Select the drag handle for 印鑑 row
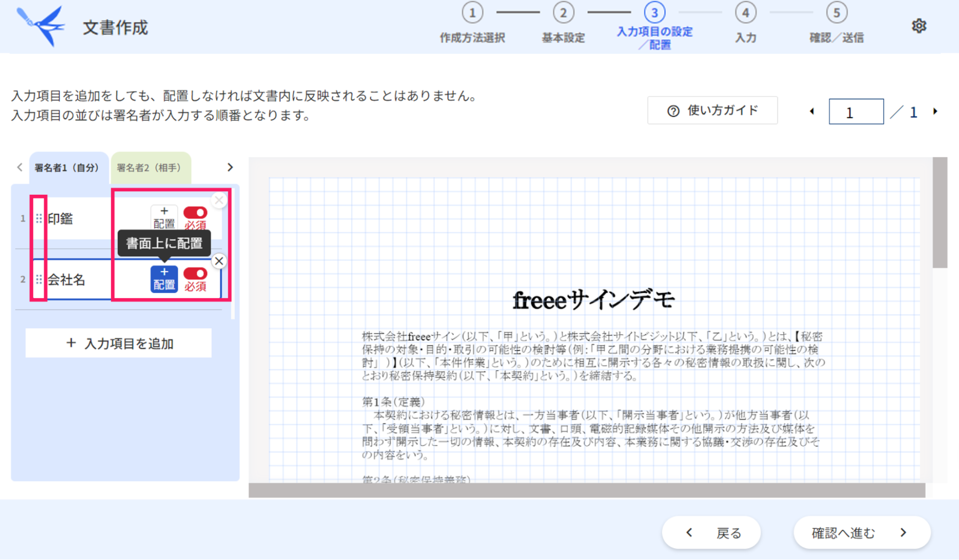Viewport: 959px width, 560px height. [x=39, y=219]
